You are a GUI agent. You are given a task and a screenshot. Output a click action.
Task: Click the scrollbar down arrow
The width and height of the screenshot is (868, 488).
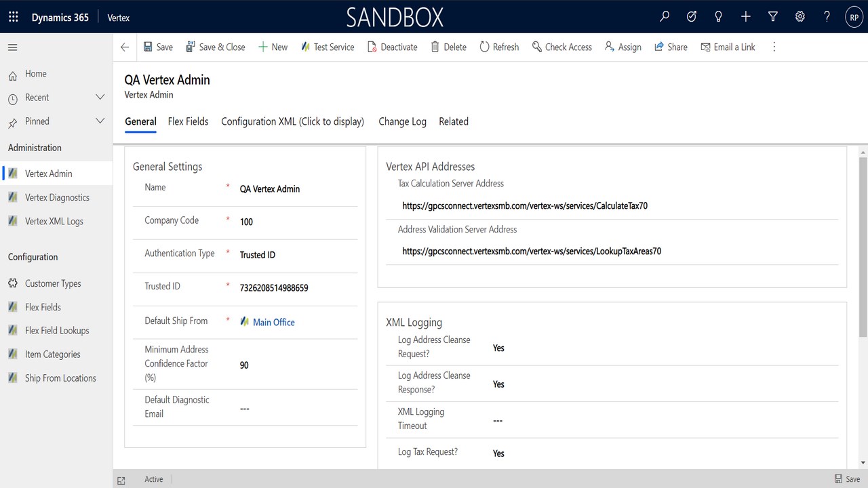point(863,463)
